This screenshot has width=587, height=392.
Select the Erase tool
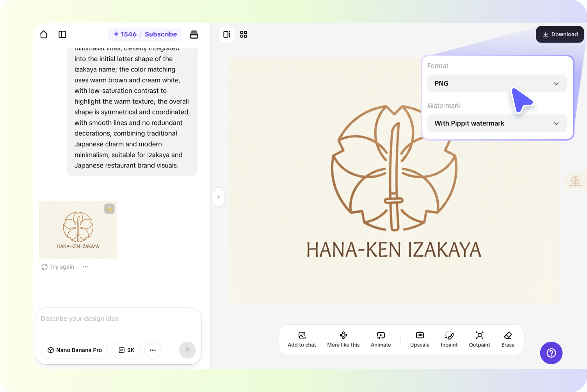tap(508, 340)
